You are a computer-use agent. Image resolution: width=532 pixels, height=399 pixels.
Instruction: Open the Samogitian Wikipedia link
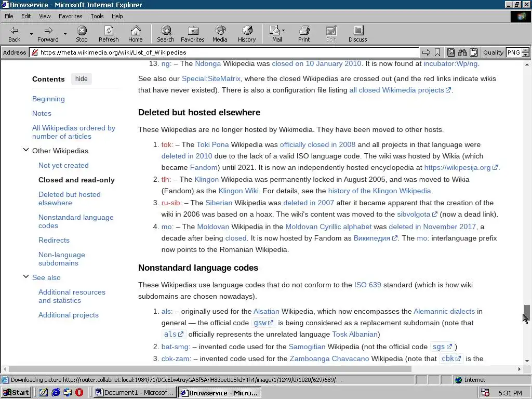point(307,347)
